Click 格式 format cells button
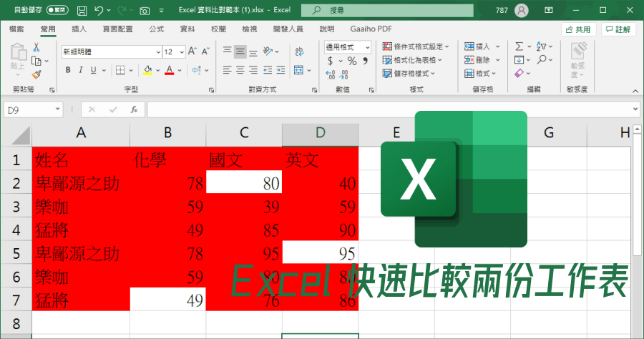 click(481, 74)
